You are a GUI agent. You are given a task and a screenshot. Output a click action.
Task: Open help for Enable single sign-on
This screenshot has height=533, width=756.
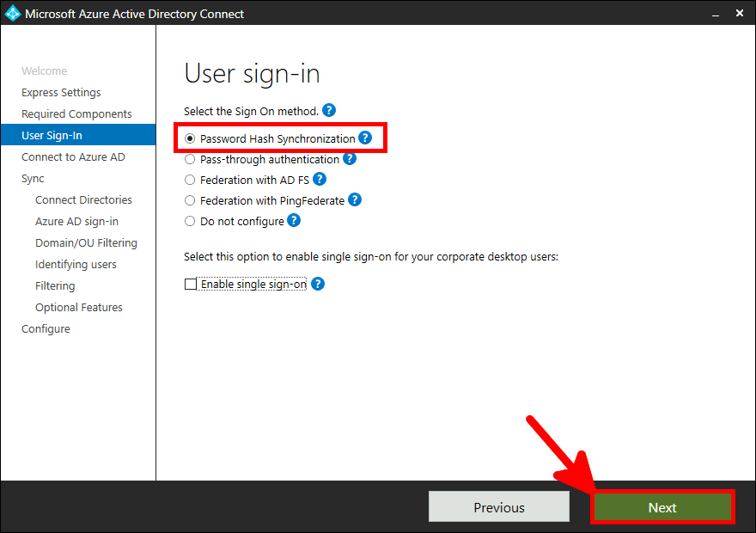(x=318, y=284)
